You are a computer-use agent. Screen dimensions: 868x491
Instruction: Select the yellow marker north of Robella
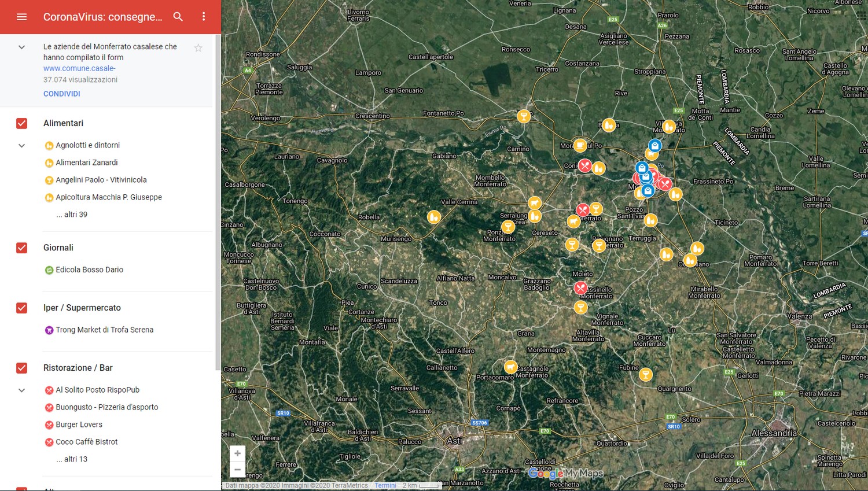(434, 217)
